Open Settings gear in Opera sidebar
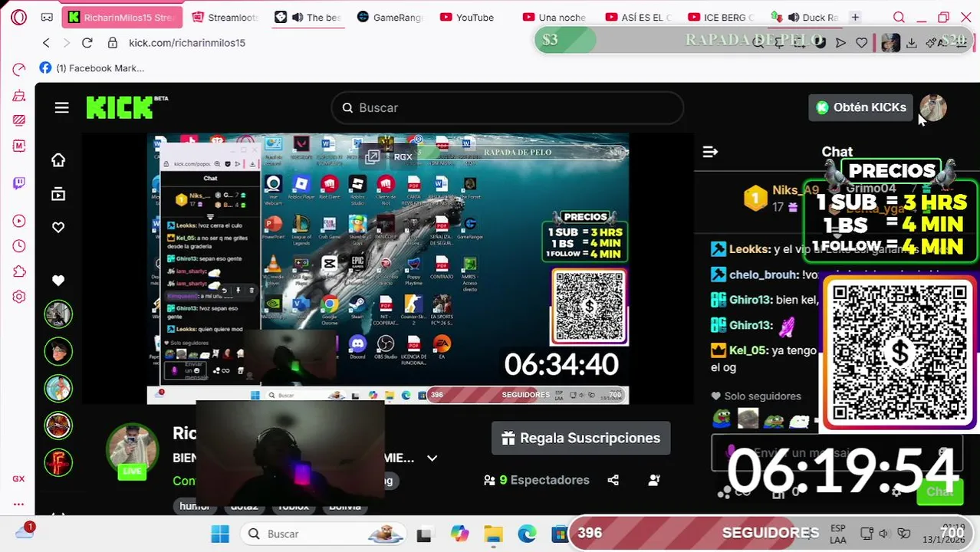This screenshot has height=552, width=980. click(x=19, y=297)
